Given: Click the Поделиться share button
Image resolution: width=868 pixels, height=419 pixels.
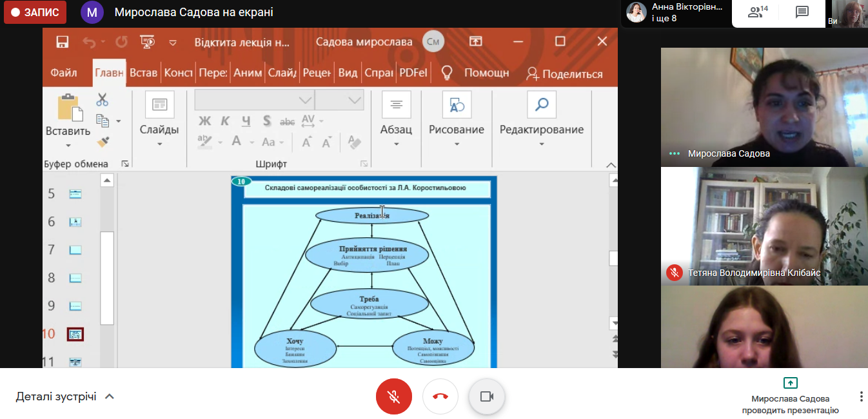Looking at the screenshot, I should pos(564,73).
